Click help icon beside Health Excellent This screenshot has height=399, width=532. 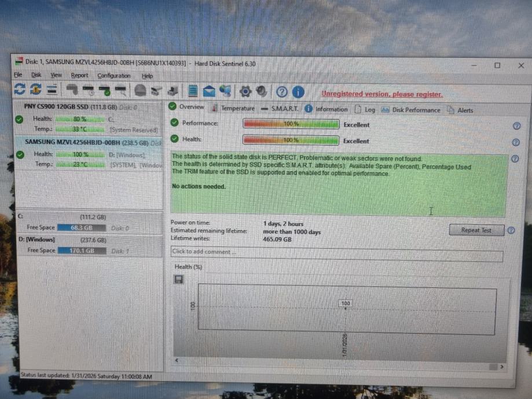click(516, 142)
